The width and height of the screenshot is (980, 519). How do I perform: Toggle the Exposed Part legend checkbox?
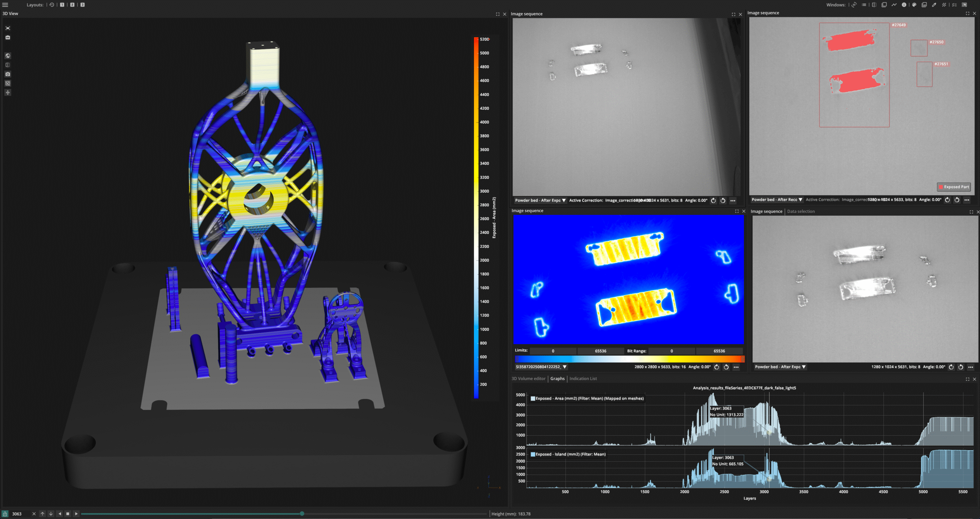(x=941, y=187)
